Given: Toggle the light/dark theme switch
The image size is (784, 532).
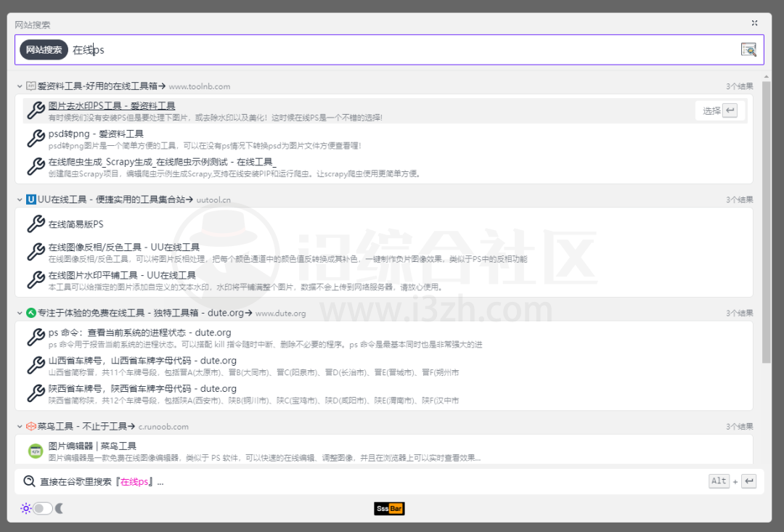Looking at the screenshot, I should [43, 509].
